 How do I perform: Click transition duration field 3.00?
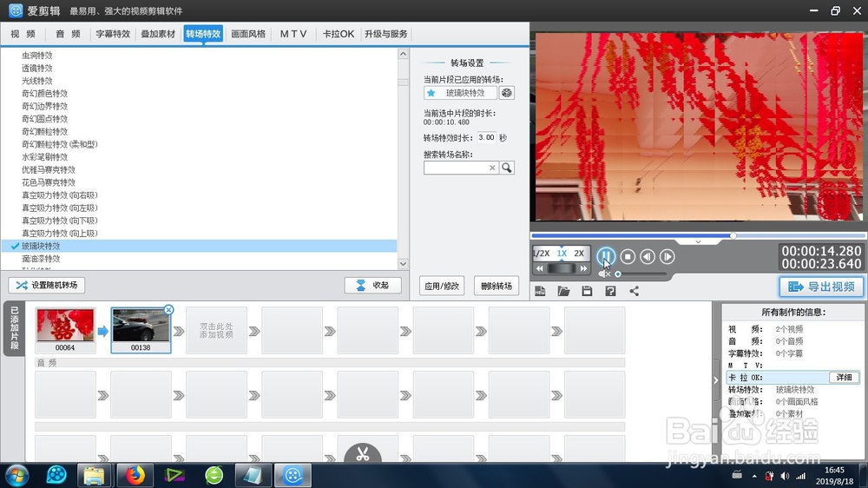487,137
